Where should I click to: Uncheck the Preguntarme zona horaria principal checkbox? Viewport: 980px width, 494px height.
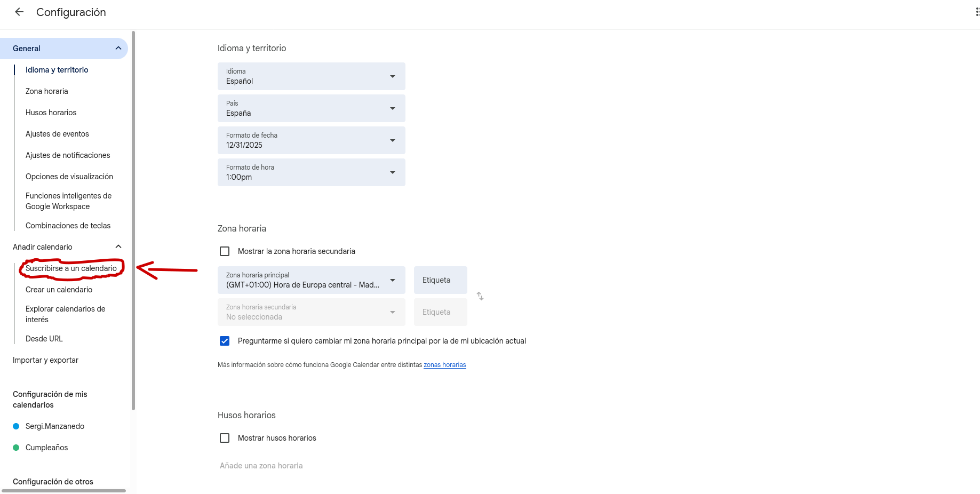click(x=225, y=341)
